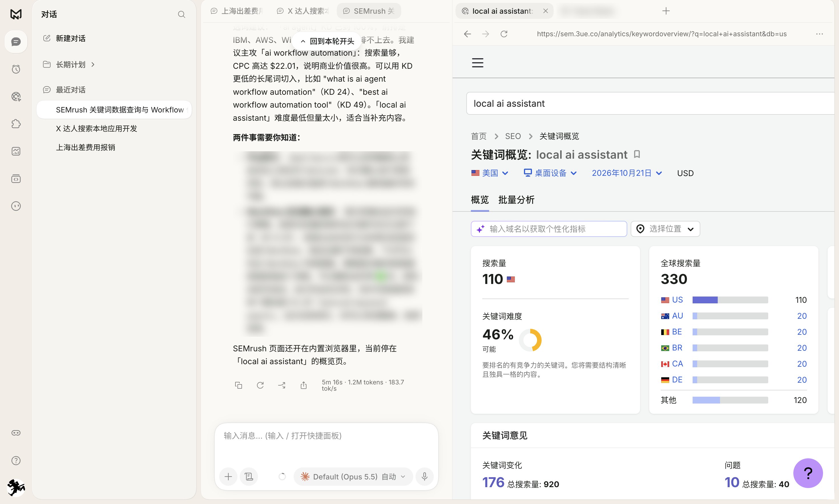Image resolution: width=839 pixels, height=504 pixels.
Task: Open the 2026年10月21日 date dropdown
Action: [627, 173]
